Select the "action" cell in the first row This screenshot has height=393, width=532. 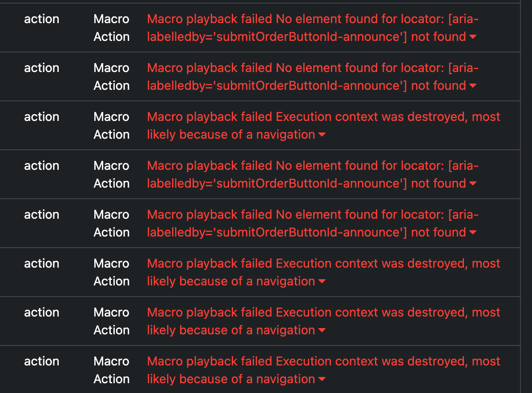41,19
